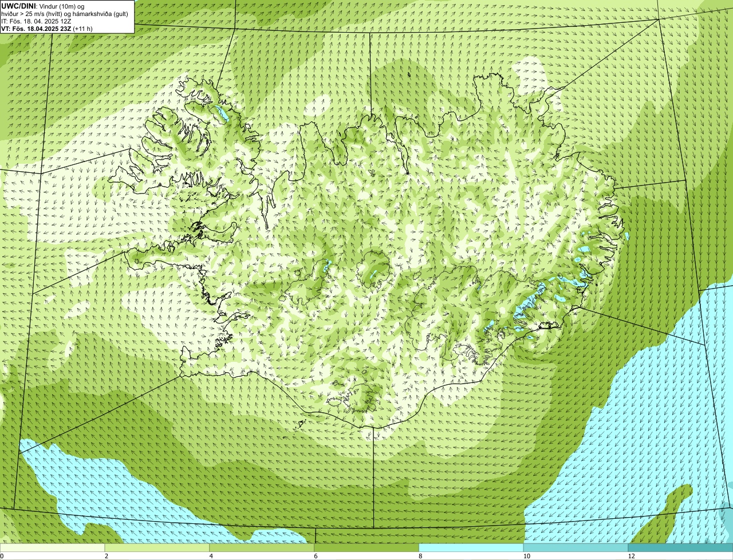Click the "8" tick label on the scale

[x=420, y=556]
